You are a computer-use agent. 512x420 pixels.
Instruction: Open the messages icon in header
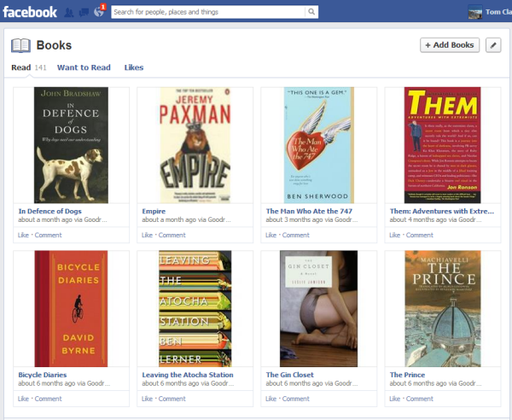pos(84,13)
